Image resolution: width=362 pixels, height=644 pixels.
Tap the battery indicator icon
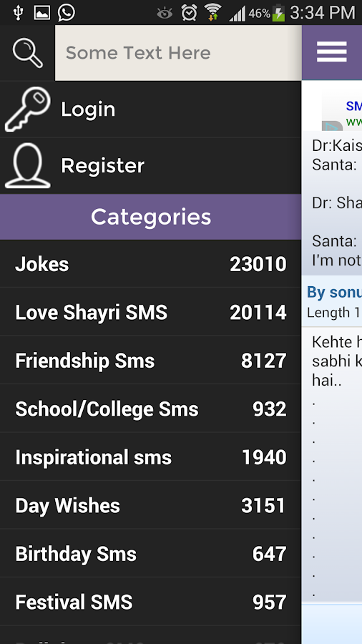tap(278, 13)
